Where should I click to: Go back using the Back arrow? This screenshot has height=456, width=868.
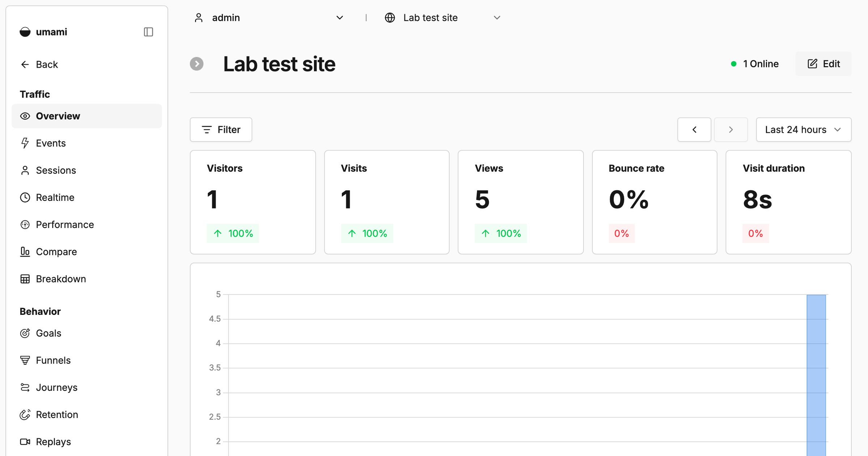39,64
